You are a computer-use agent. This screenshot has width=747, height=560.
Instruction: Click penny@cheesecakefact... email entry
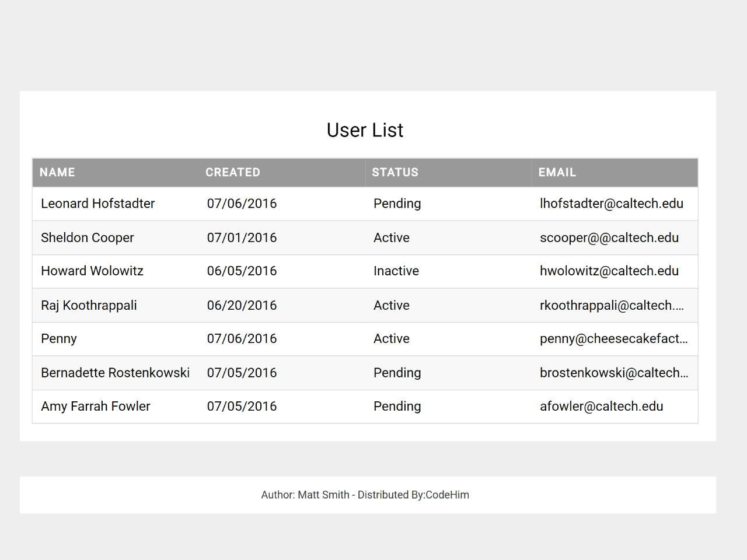614,339
